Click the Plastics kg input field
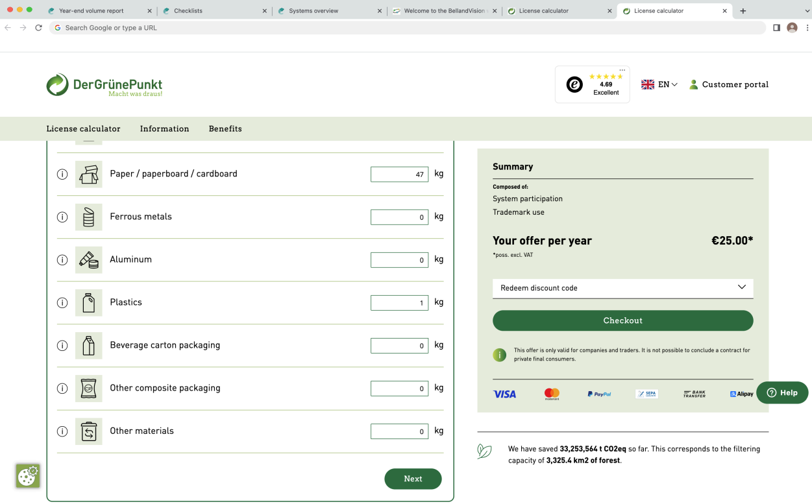The width and height of the screenshot is (812, 504). pyautogui.click(x=399, y=303)
